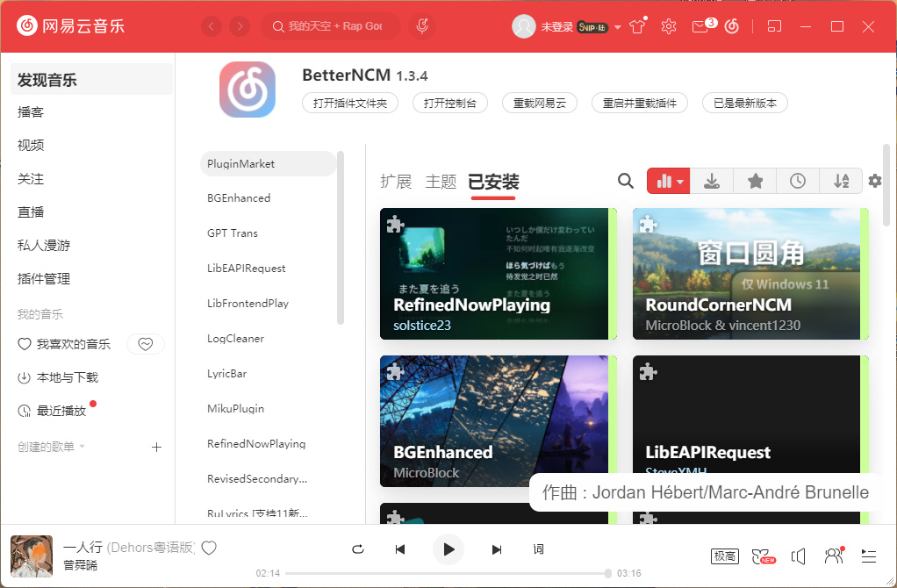Screen dimensions: 897x588
Task: Open the popularity sort dropdown
Action: click(668, 182)
